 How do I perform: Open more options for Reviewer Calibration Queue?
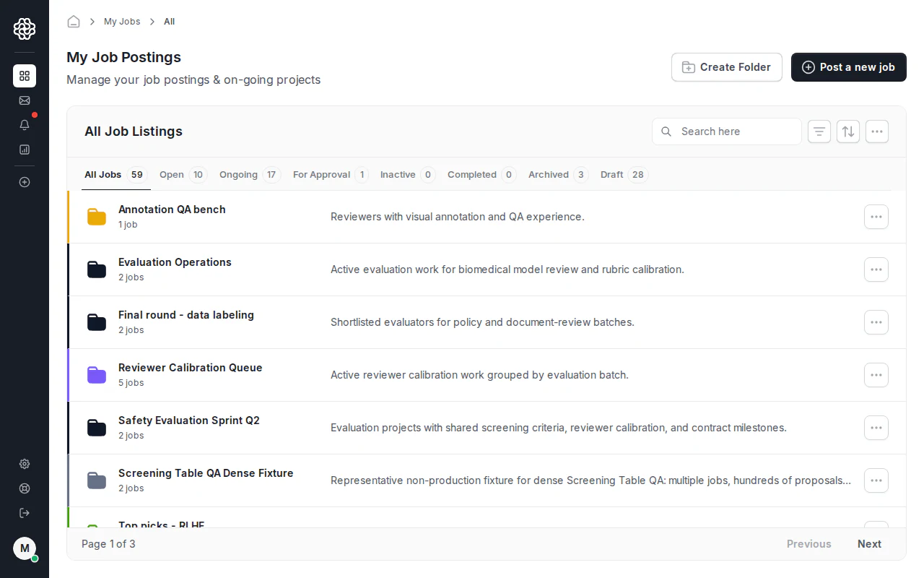coord(876,375)
